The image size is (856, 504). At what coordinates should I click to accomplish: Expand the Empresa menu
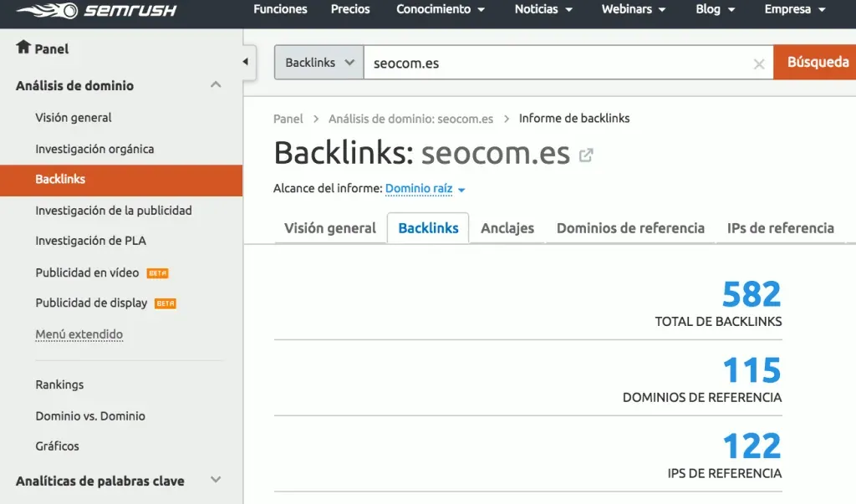click(x=795, y=9)
